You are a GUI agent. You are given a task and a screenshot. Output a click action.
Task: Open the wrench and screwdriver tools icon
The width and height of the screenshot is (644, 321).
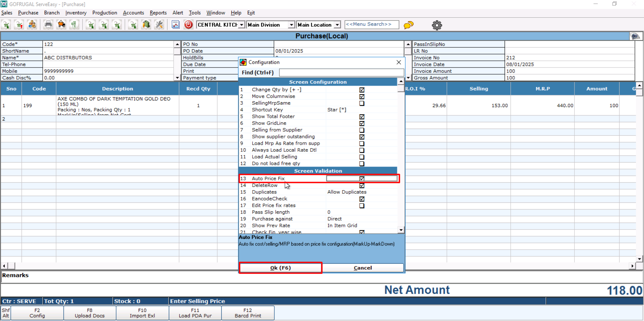(x=159, y=25)
